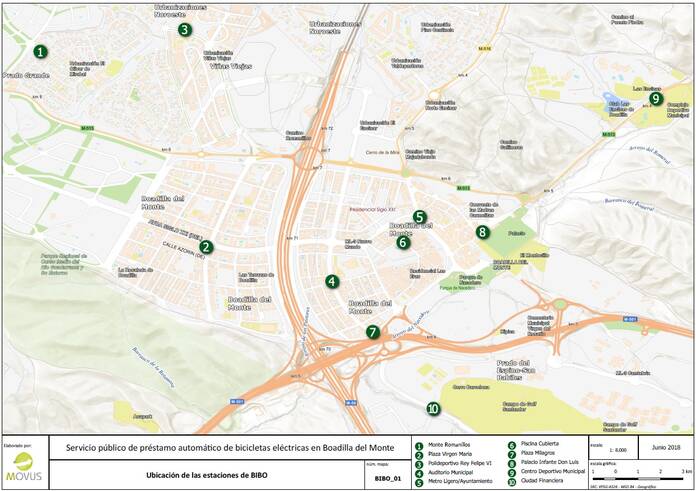This screenshot has height=491, width=696.
Task: Click Monte Romanillos in the legend
Action: [x=448, y=444]
